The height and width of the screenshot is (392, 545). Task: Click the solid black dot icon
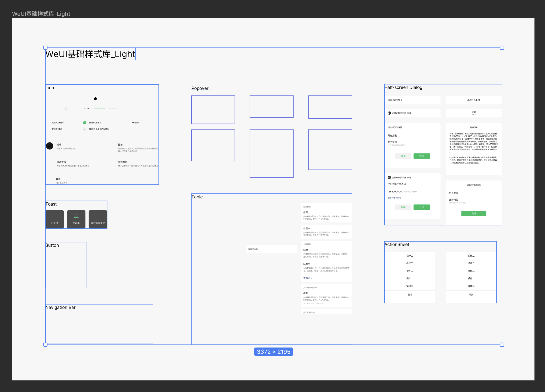point(96,99)
